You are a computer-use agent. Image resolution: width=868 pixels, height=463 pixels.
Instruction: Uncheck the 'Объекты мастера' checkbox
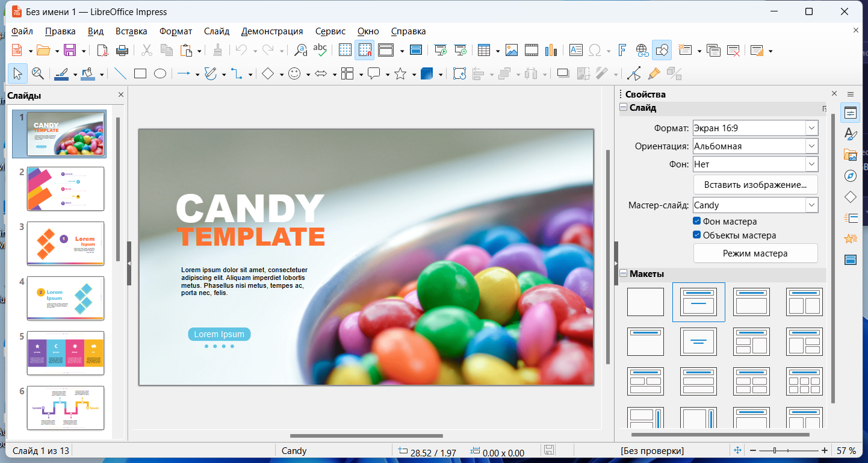(697, 235)
